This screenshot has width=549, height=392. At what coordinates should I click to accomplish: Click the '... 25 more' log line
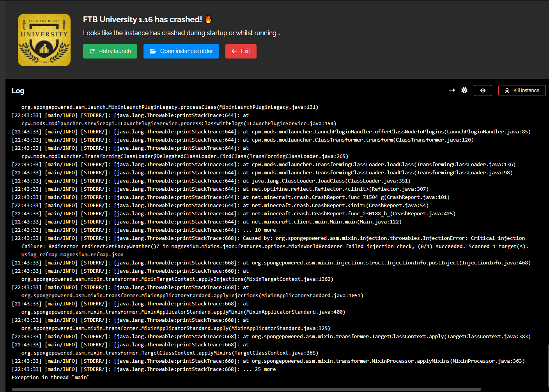(x=143, y=369)
